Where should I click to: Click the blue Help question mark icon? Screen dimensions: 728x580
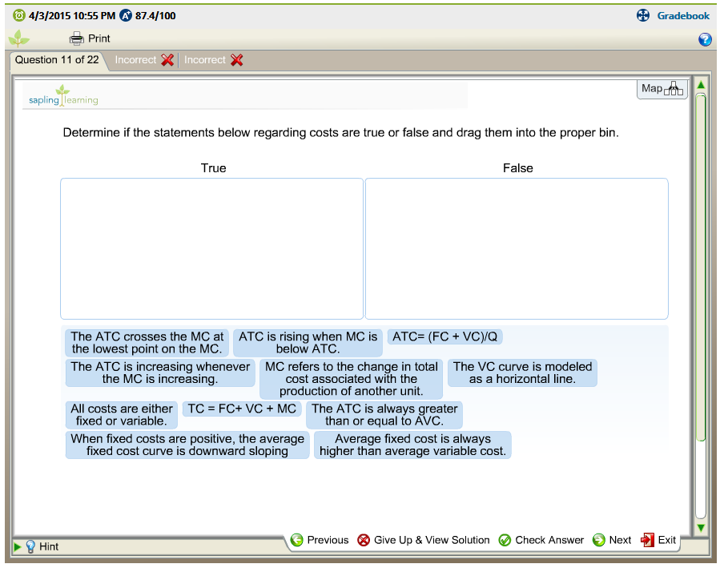pyautogui.click(x=706, y=38)
